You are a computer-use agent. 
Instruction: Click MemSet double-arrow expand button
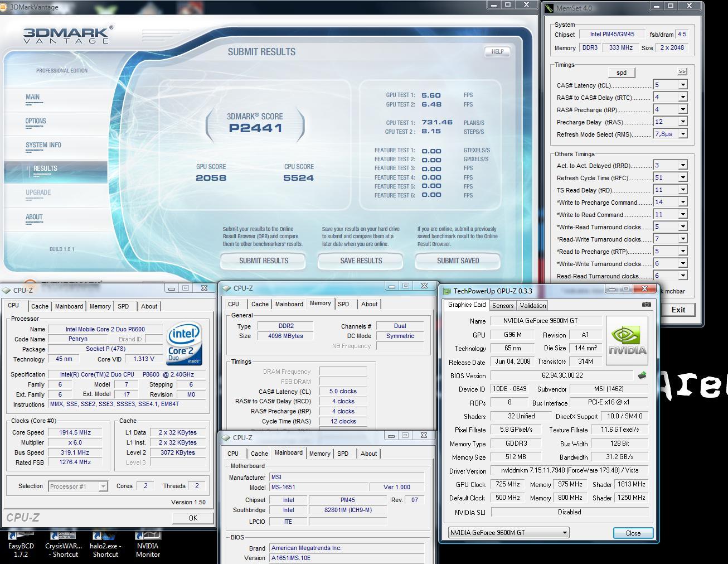pos(682,72)
